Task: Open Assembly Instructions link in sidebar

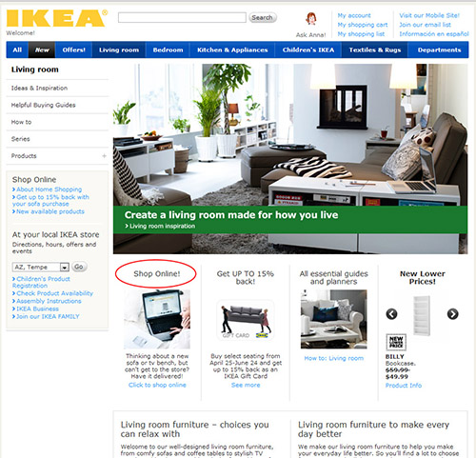Action: 47,301
